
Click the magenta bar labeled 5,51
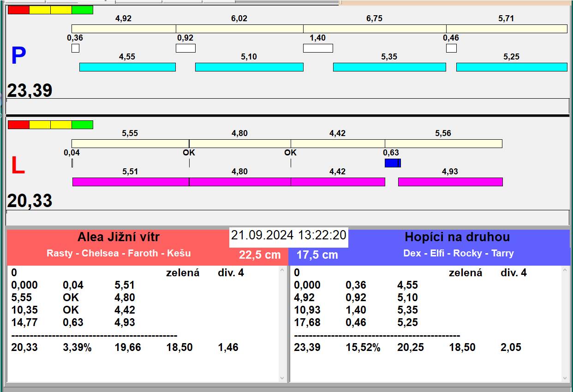click(x=131, y=182)
